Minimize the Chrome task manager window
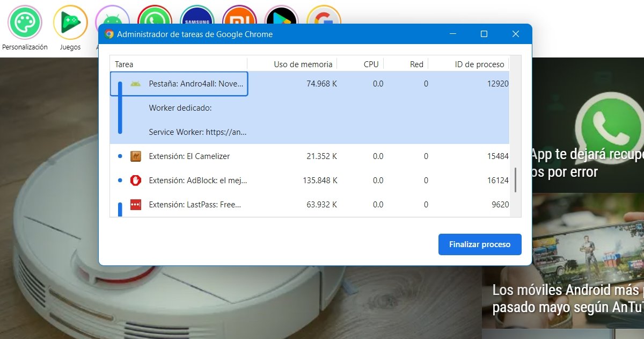644x339 pixels. [452, 34]
